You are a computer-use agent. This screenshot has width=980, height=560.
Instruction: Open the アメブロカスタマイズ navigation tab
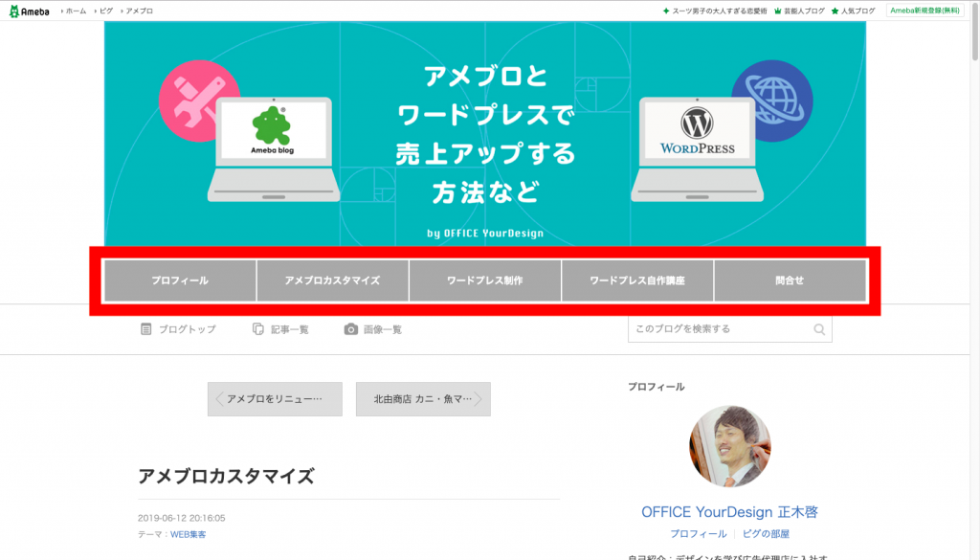point(332,281)
